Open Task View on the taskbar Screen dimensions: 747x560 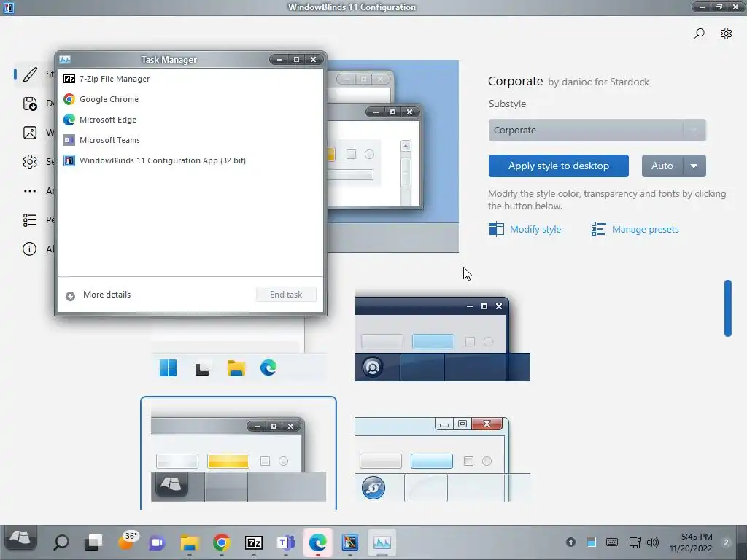click(93, 542)
